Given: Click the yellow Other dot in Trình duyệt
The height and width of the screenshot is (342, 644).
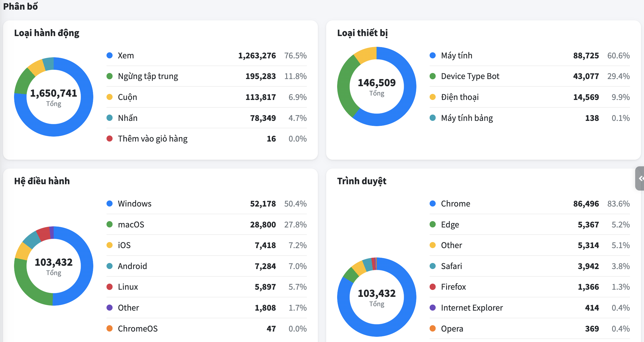Looking at the screenshot, I should pos(433,245).
